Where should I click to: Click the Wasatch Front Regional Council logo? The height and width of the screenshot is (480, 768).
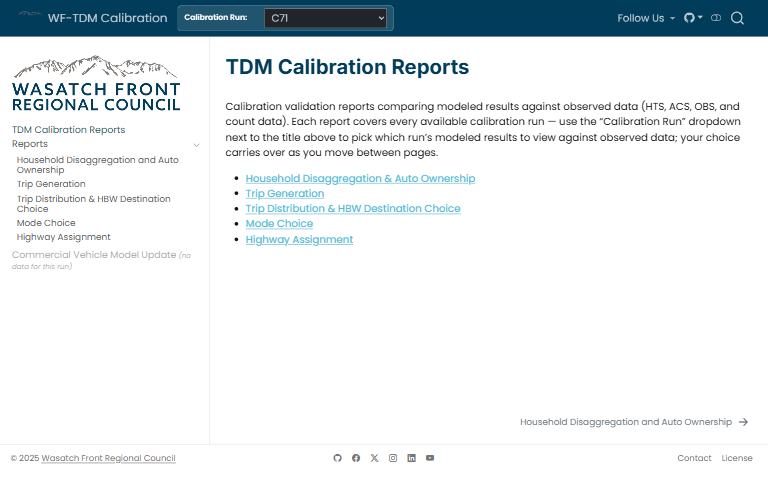[96, 83]
